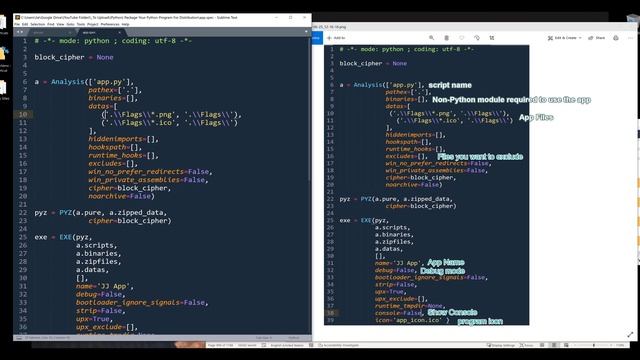Click the Python syntax selector in Sublime status bar
The width and height of the screenshot is (640, 360).
pyautogui.click(x=294, y=338)
